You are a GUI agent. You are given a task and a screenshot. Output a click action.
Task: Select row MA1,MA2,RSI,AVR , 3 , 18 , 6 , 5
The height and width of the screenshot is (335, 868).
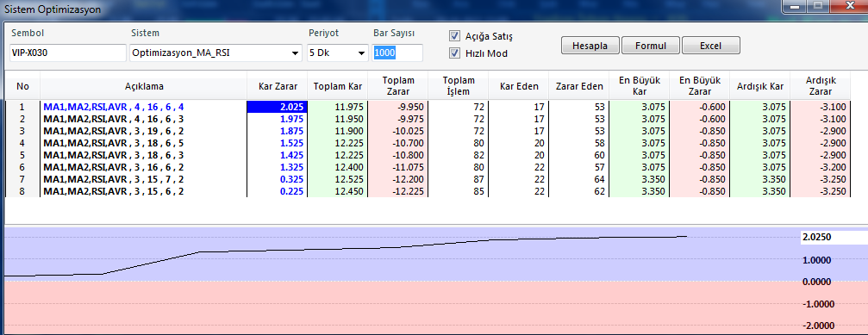428,143
